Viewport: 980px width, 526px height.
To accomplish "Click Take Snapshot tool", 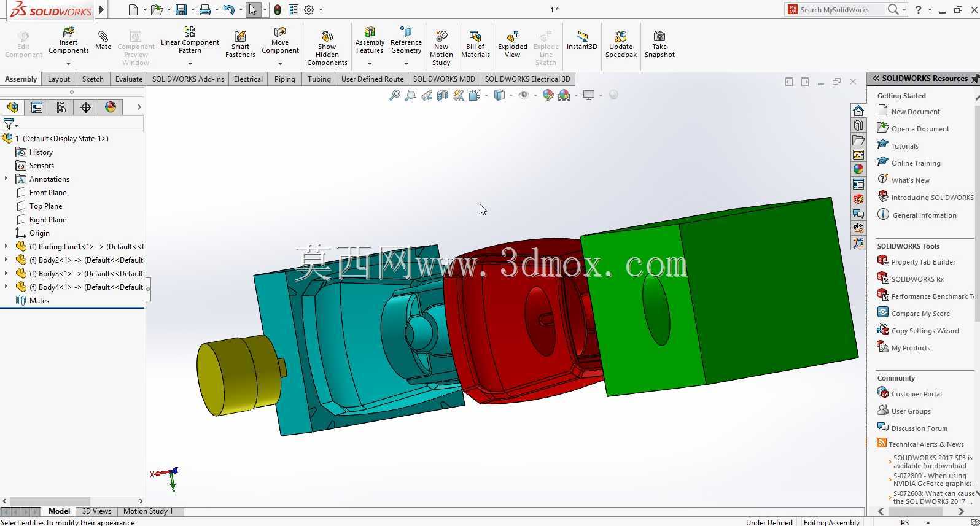I will (x=659, y=45).
